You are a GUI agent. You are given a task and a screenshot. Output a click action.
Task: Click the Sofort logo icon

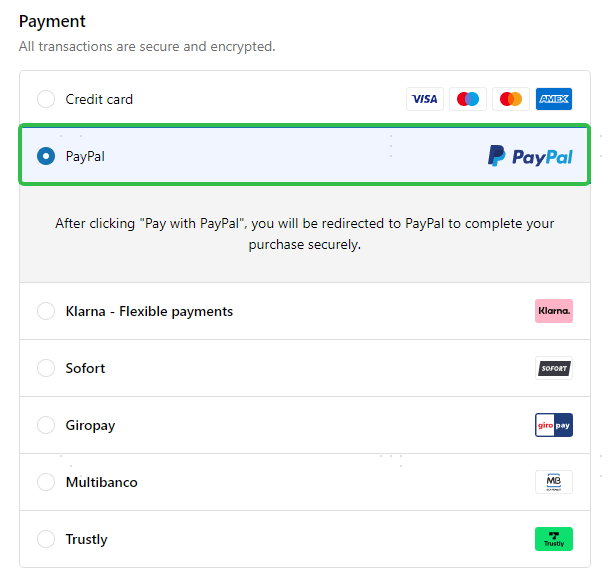554,368
